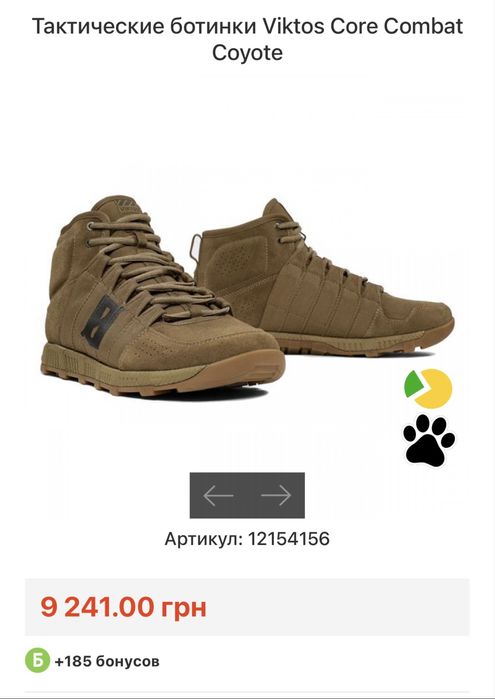Click the +185 бонусов text
This screenshot has width=495, height=699.
click(x=107, y=661)
